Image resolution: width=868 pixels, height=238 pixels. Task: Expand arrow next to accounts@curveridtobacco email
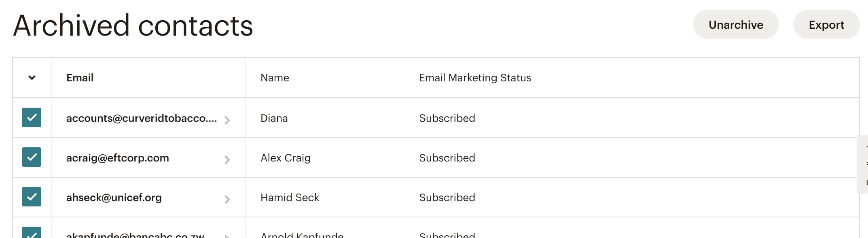pos(227,120)
